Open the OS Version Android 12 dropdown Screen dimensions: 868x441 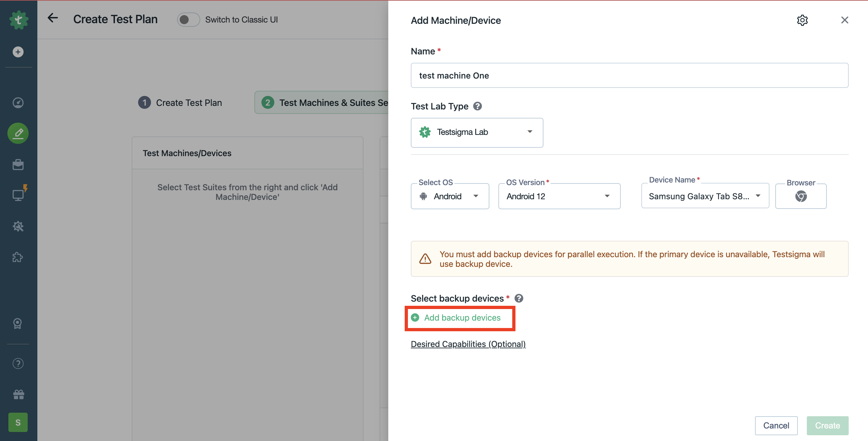pyautogui.click(x=559, y=196)
